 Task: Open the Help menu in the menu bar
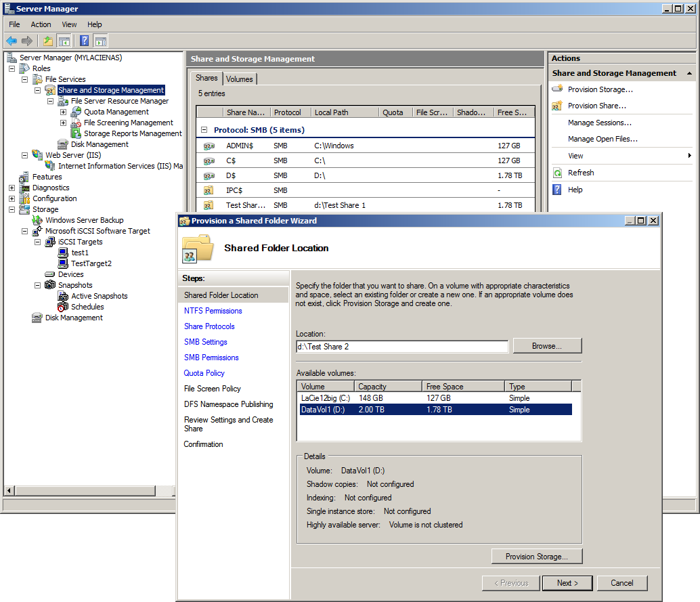94,24
